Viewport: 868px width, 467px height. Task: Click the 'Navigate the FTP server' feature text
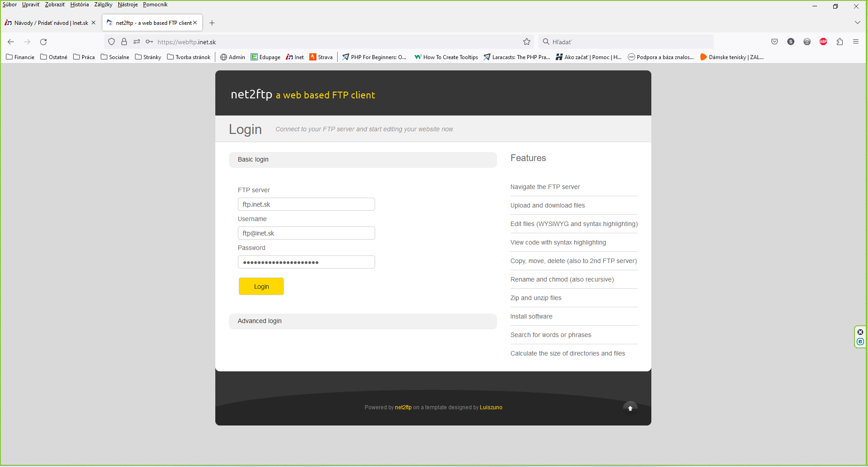click(545, 187)
